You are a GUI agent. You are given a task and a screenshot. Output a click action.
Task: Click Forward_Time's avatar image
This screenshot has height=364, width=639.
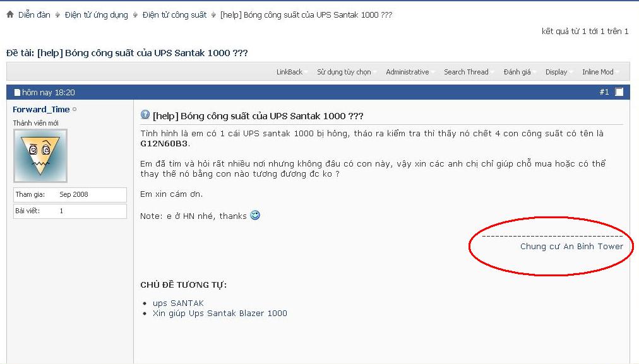pos(40,156)
